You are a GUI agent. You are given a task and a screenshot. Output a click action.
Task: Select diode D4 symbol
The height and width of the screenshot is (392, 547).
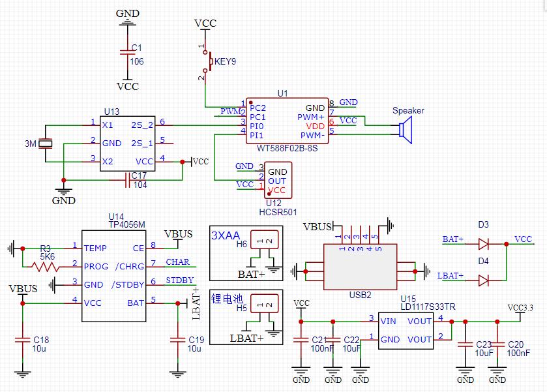pos(483,280)
